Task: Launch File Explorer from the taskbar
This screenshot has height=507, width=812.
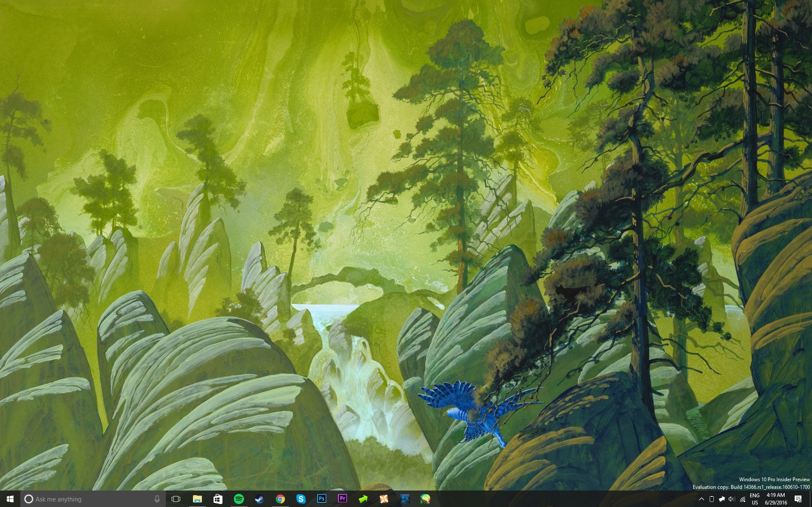Action: tap(197, 499)
